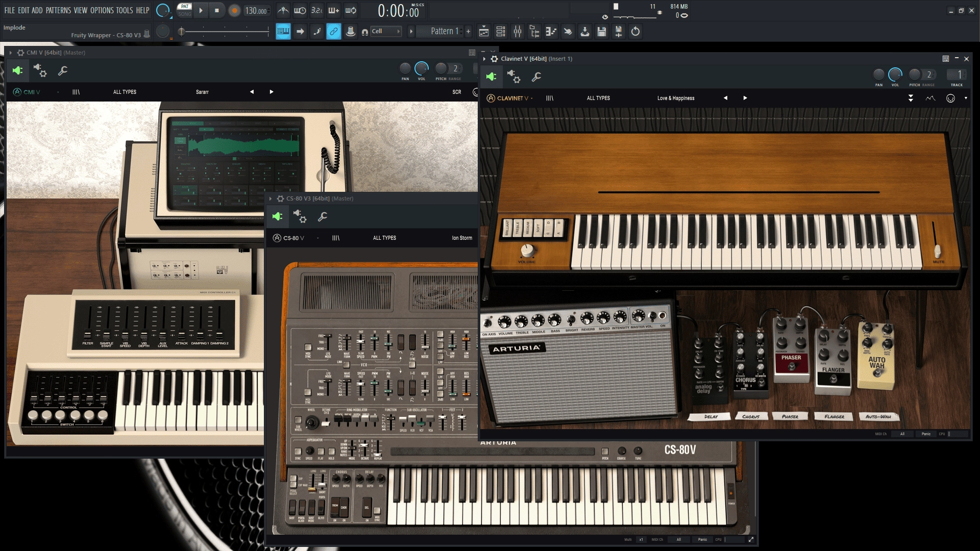
Task: Open the FILE menu
Action: pos(10,10)
